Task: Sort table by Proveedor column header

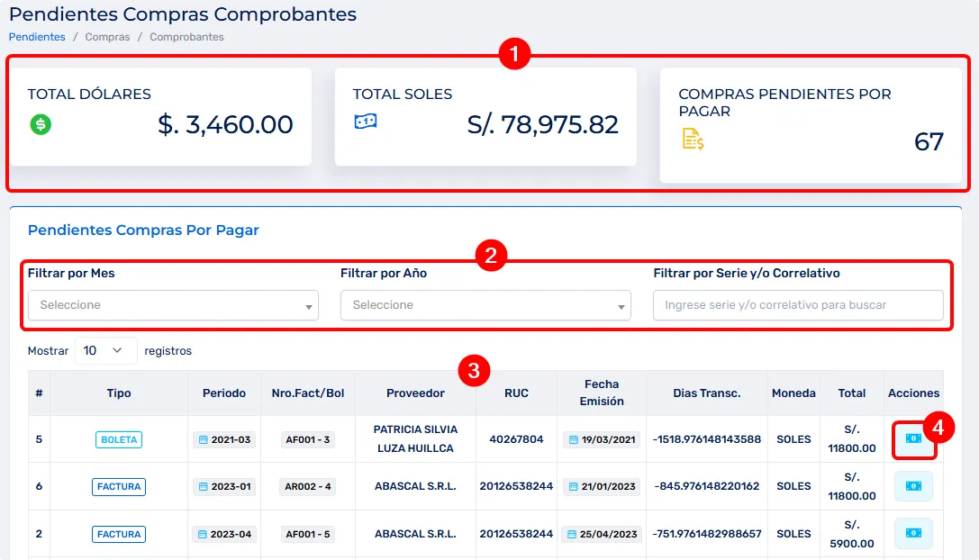Action: click(x=415, y=393)
